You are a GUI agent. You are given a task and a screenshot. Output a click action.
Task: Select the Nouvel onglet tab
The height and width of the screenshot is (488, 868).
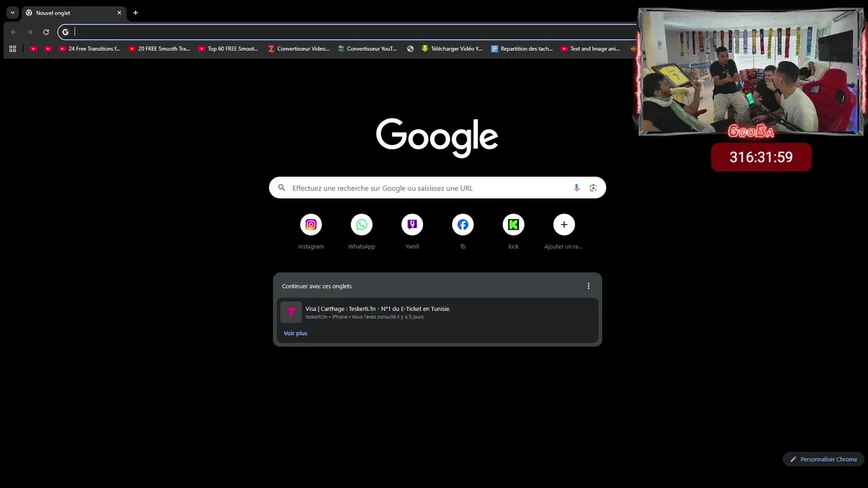coord(73,13)
